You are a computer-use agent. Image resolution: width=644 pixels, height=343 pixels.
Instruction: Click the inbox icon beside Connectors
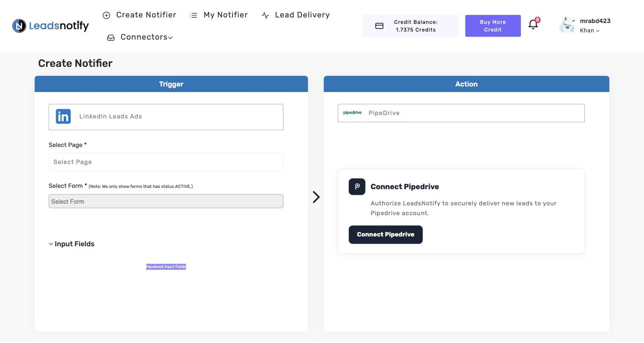click(x=111, y=37)
